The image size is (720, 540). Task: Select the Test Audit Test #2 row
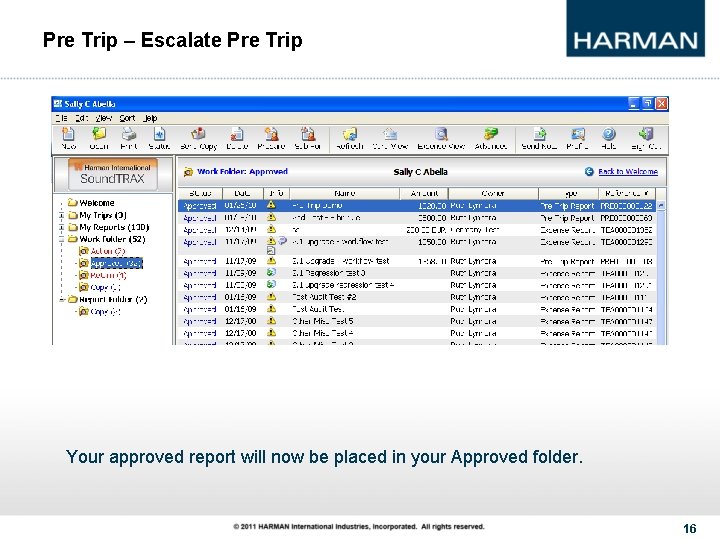point(416,297)
